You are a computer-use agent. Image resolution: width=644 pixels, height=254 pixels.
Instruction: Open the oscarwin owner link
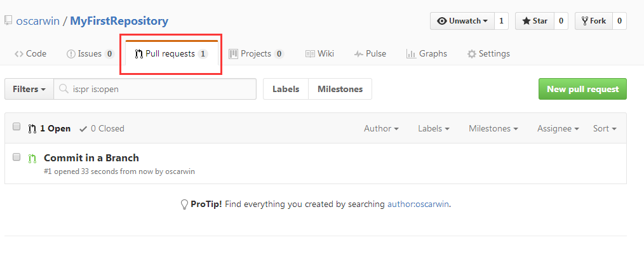[37, 22]
